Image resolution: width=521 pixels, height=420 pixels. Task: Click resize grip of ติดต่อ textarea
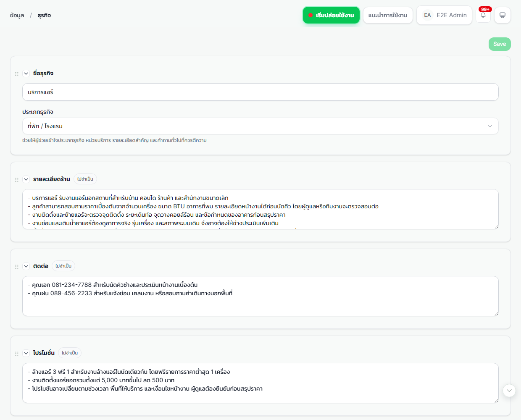[x=496, y=313]
